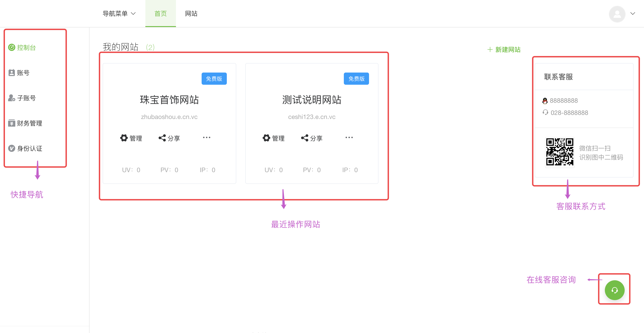The height and width of the screenshot is (333, 644).
Task: Click the 新建网站 button
Action: tap(504, 50)
